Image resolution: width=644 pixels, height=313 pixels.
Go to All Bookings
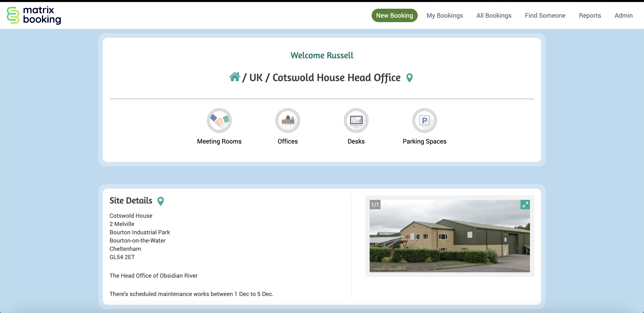click(494, 15)
